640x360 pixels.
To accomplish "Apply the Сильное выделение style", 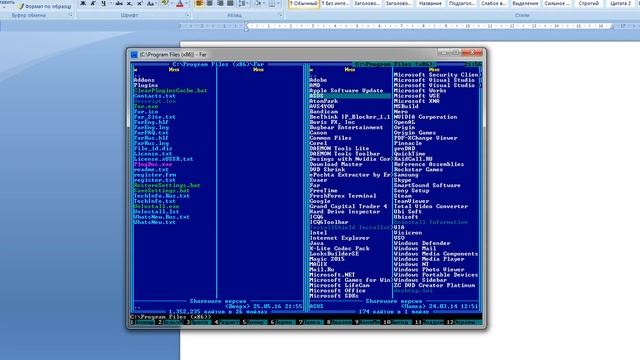I will (x=557, y=4).
